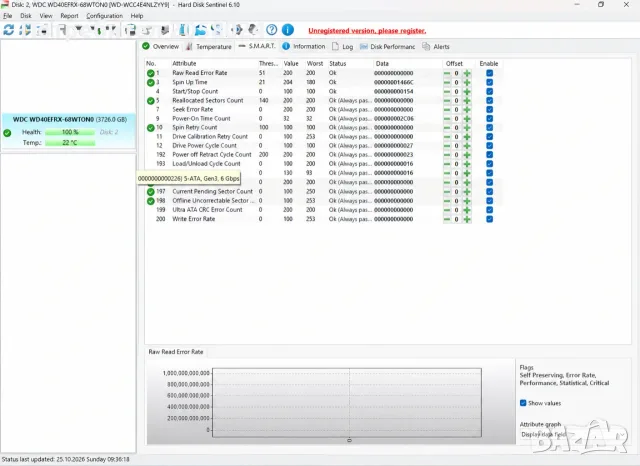Click the green health check icon in disk panel
The image size is (640, 466).
(7, 133)
